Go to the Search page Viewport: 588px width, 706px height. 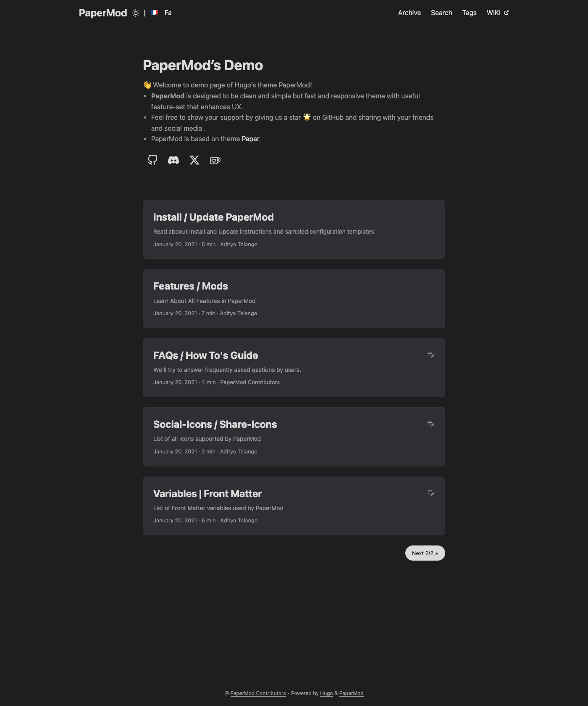coord(441,13)
